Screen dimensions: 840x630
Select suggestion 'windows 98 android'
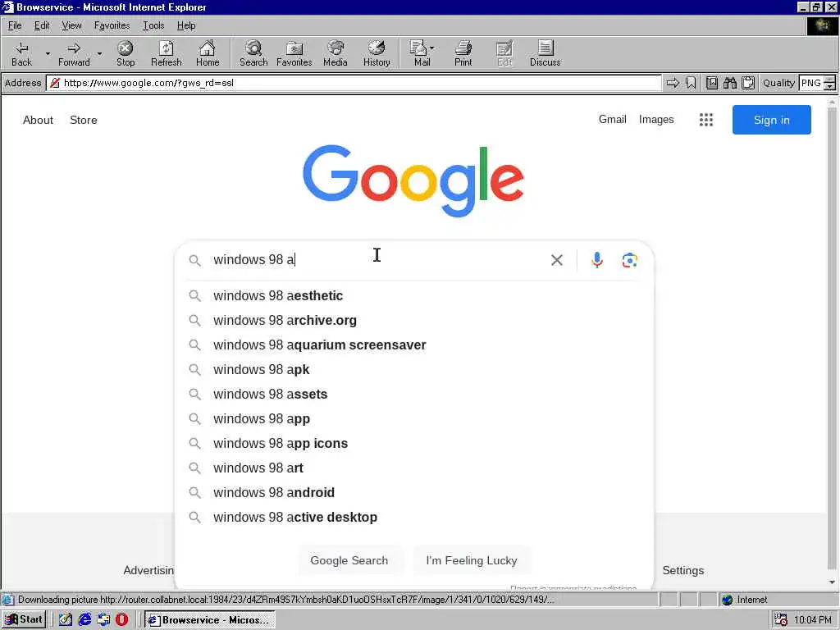click(x=413, y=493)
